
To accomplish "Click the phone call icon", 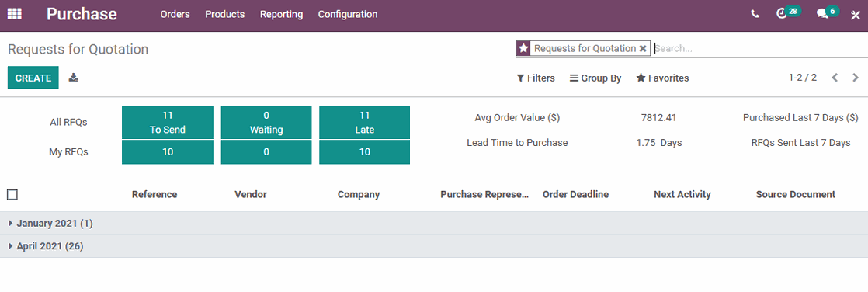I will (755, 15).
